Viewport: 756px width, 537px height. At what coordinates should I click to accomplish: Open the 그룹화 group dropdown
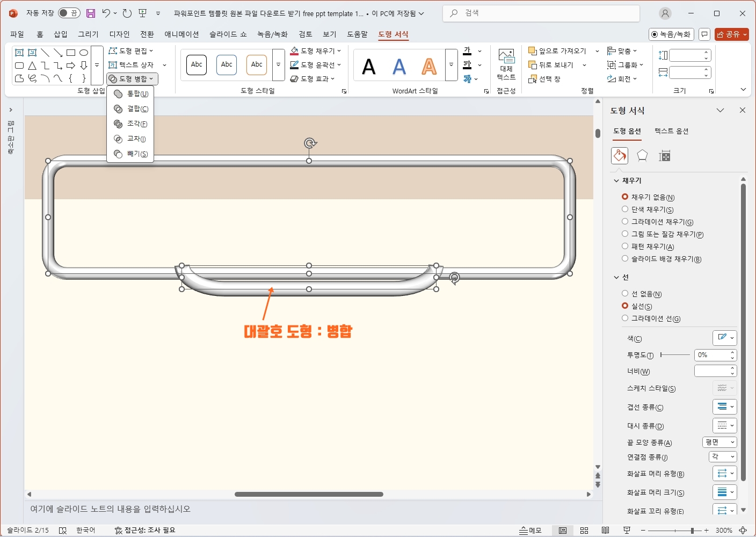(625, 65)
